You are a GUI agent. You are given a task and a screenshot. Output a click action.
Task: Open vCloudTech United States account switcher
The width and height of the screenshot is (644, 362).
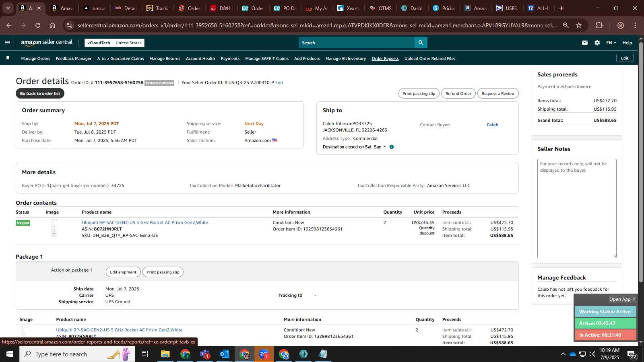[x=115, y=43]
